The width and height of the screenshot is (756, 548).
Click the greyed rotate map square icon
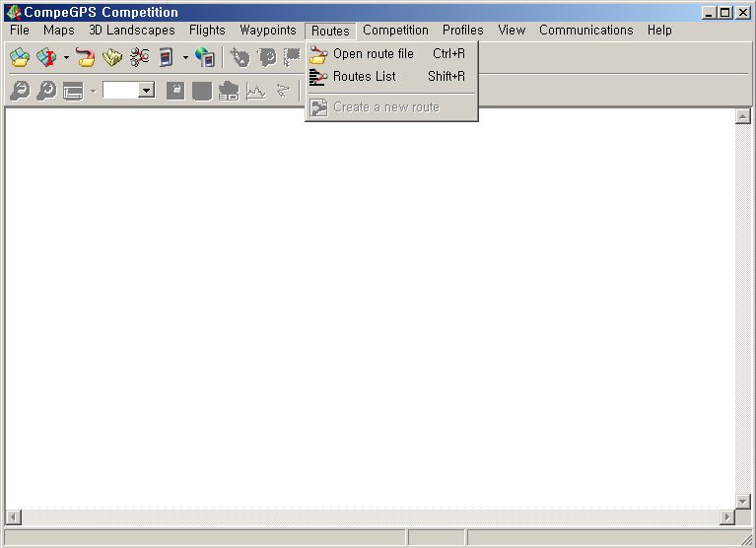[175, 91]
